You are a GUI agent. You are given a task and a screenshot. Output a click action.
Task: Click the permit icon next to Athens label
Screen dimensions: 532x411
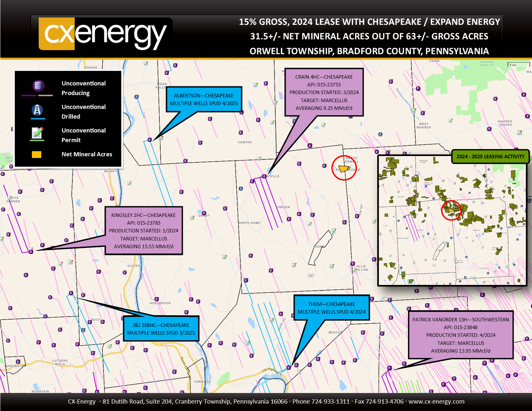click(146, 64)
